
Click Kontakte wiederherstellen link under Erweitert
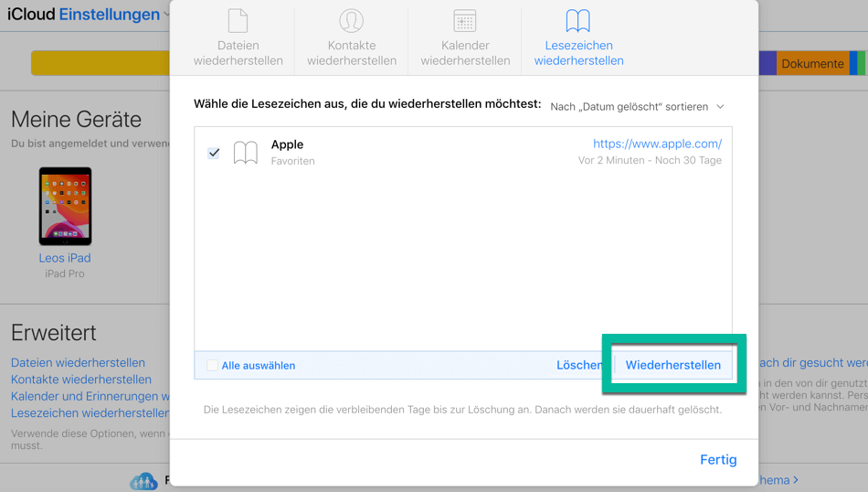[x=81, y=380]
